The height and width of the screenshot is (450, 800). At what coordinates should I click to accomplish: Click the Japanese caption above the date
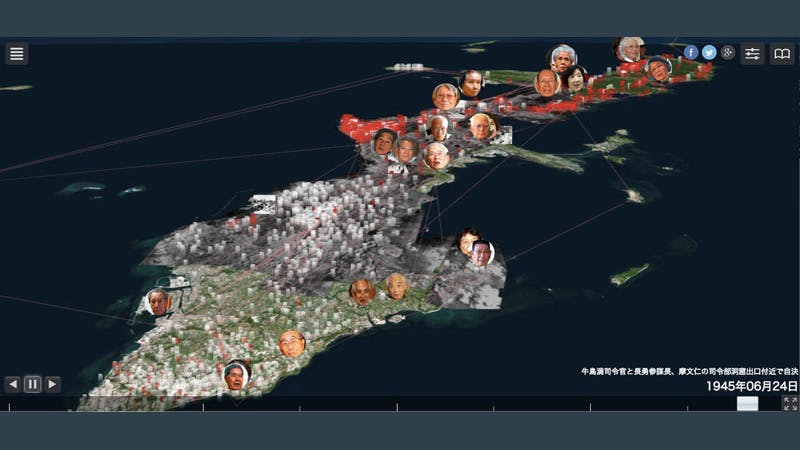(x=689, y=371)
